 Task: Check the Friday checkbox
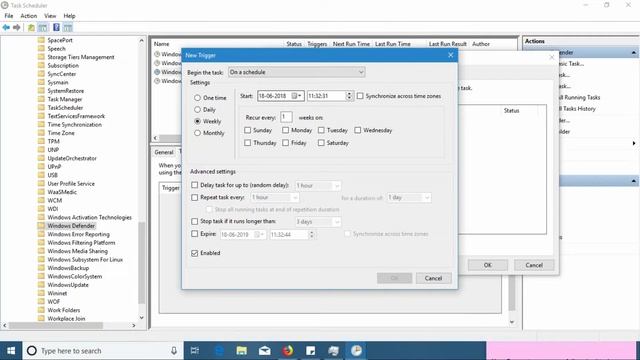pos(285,143)
